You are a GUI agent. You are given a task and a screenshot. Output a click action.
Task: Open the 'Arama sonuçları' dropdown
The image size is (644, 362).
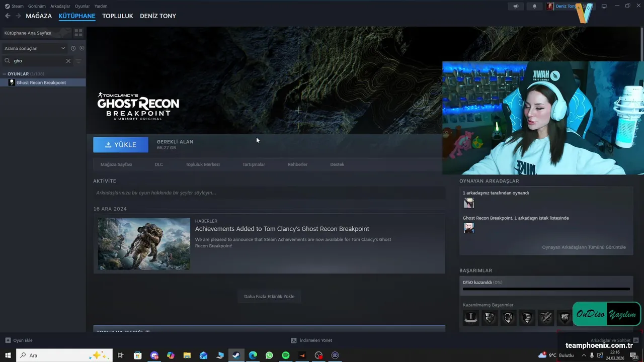(x=34, y=48)
